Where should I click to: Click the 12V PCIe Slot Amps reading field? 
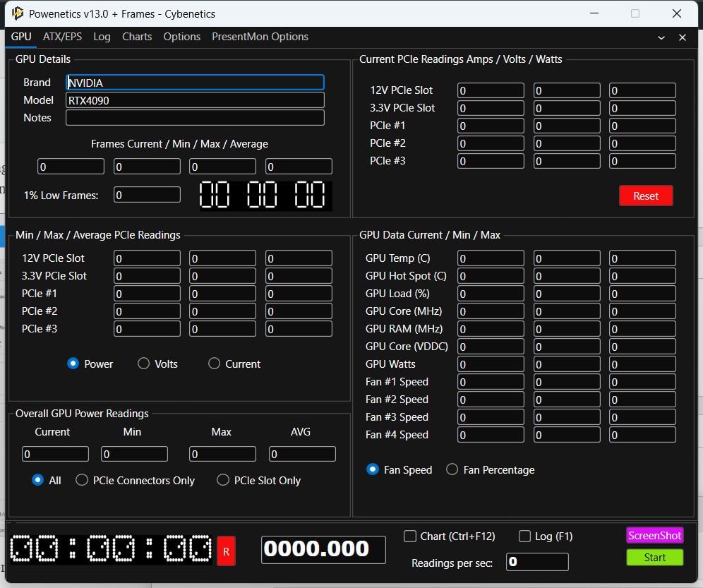[491, 90]
